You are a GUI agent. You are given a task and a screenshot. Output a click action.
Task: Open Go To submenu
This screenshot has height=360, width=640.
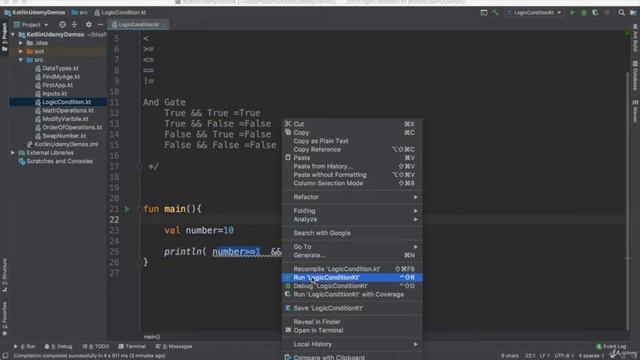[x=352, y=247]
